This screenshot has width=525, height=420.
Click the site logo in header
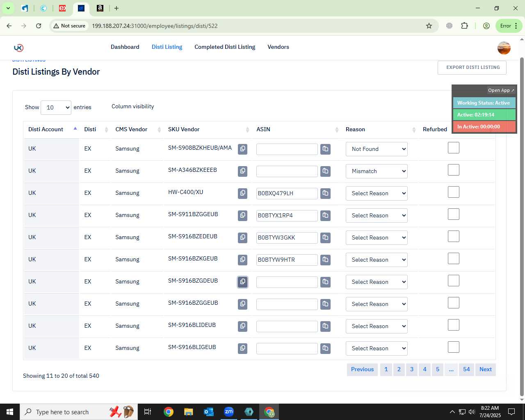click(x=18, y=48)
